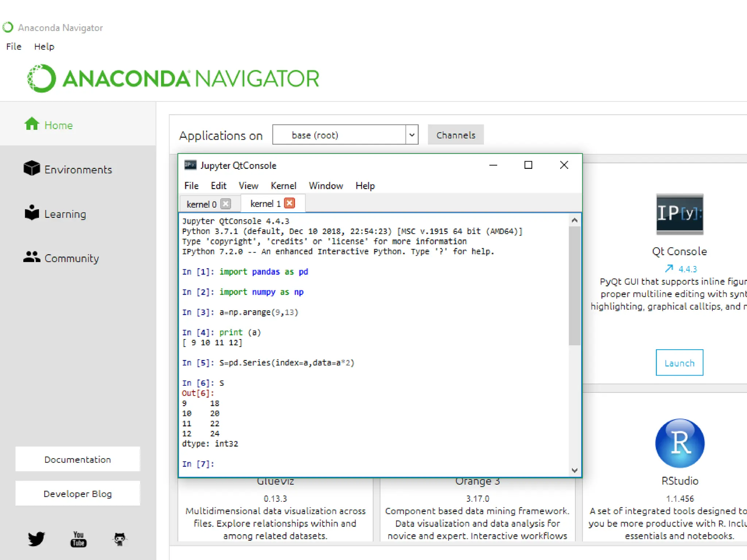Click the Qt Console 4.4.3 version arrow
Image resolution: width=747 pixels, height=560 pixels.
tap(669, 269)
